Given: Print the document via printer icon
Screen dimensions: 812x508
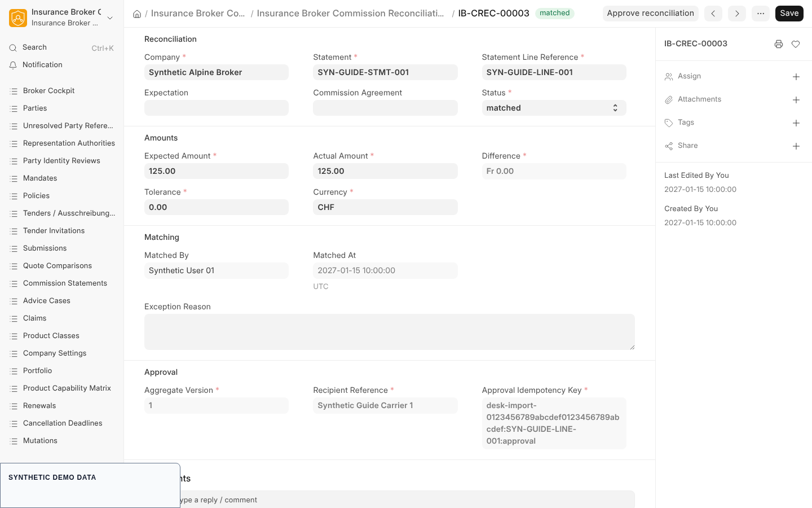Looking at the screenshot, I should click(779, 44).
